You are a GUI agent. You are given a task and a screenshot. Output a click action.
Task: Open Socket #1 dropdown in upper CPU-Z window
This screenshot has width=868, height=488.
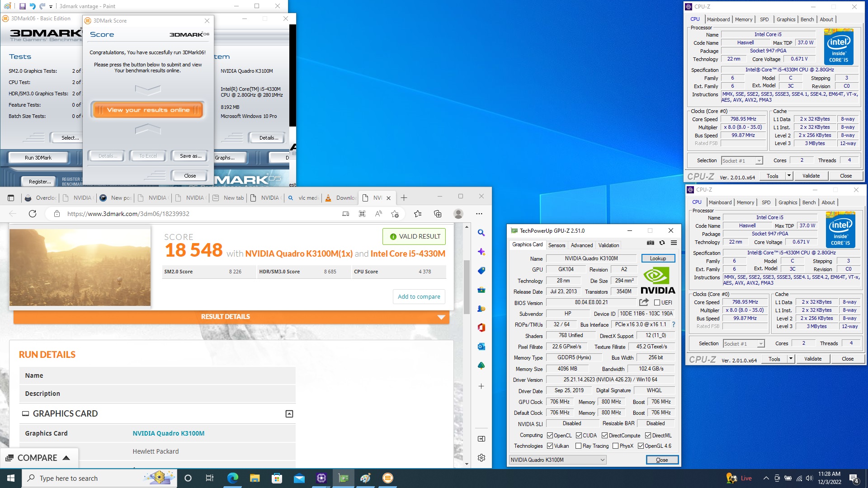[x=742, y=161]
